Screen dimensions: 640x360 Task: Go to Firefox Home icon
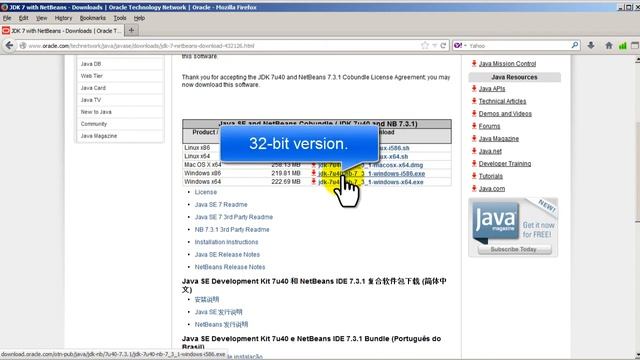609,45
